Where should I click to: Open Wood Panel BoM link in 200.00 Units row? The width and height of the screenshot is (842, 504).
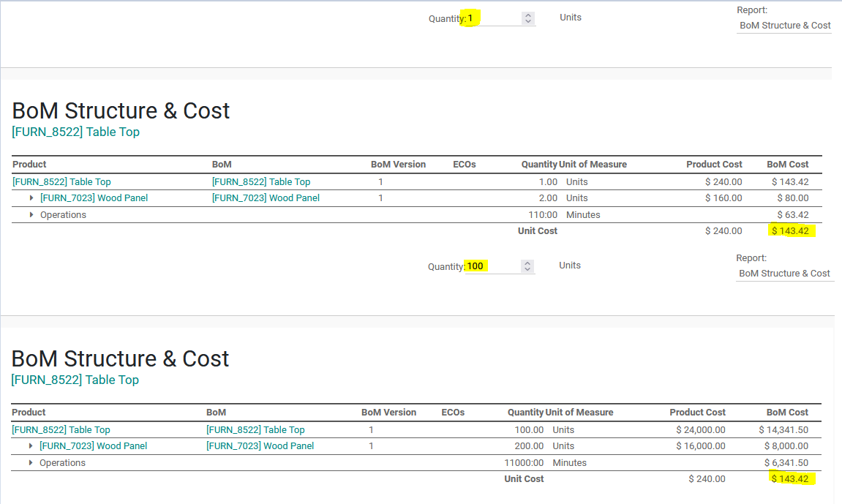coord(260,446)
